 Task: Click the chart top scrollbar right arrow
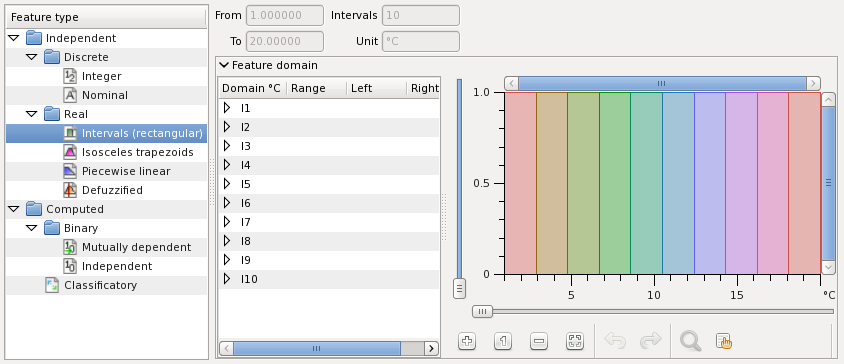coord(813,83)
